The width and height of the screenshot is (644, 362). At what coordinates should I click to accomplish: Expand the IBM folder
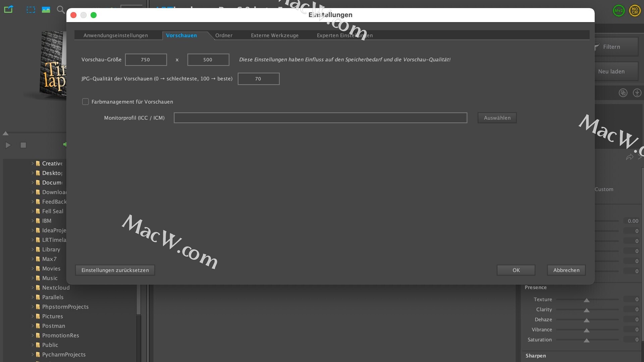tap(33, 221)
